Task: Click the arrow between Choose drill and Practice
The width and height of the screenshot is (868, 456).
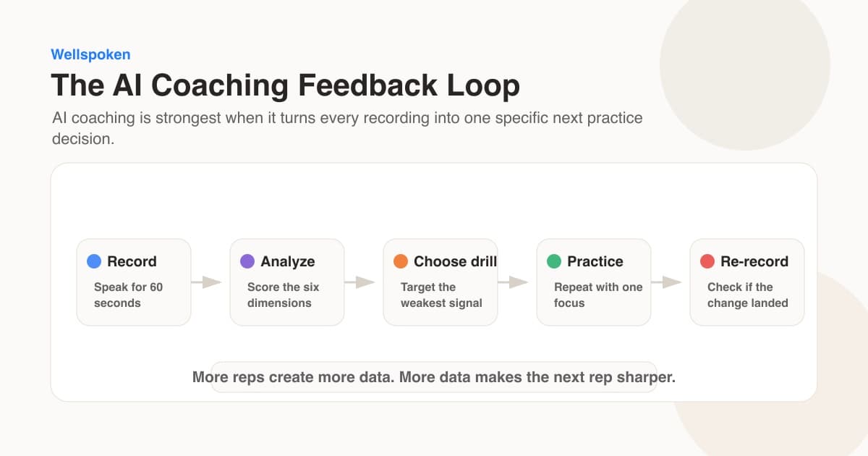Action: point(514,282)
